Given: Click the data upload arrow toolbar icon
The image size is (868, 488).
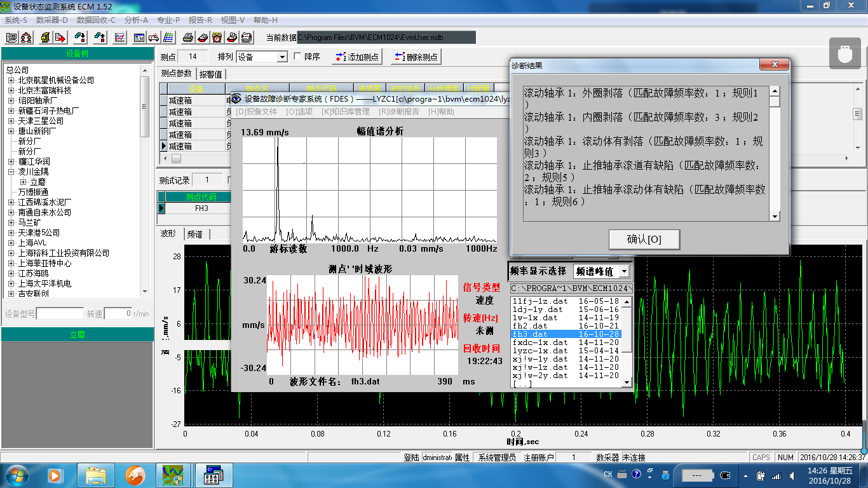Looking at the screenshot, I should click(x=100, y=37).
